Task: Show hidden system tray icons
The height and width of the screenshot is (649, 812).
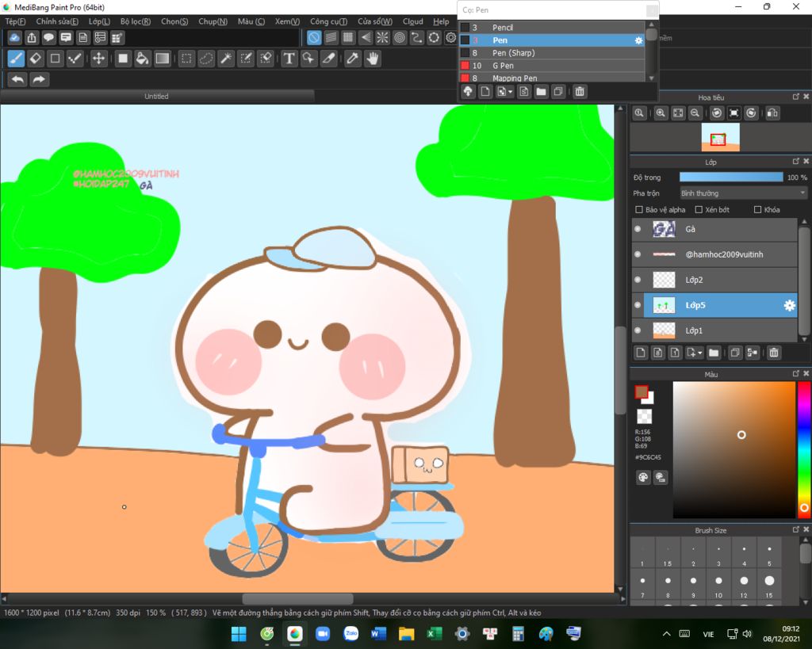Action: (666, 633)
